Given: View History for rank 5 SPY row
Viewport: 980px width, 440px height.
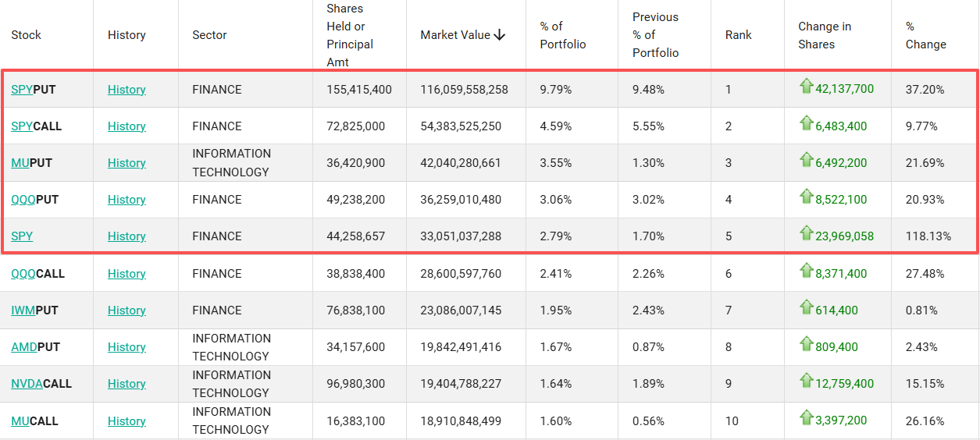Looking at the screenshot, I should pyautogui.click(x=127, y=236).
